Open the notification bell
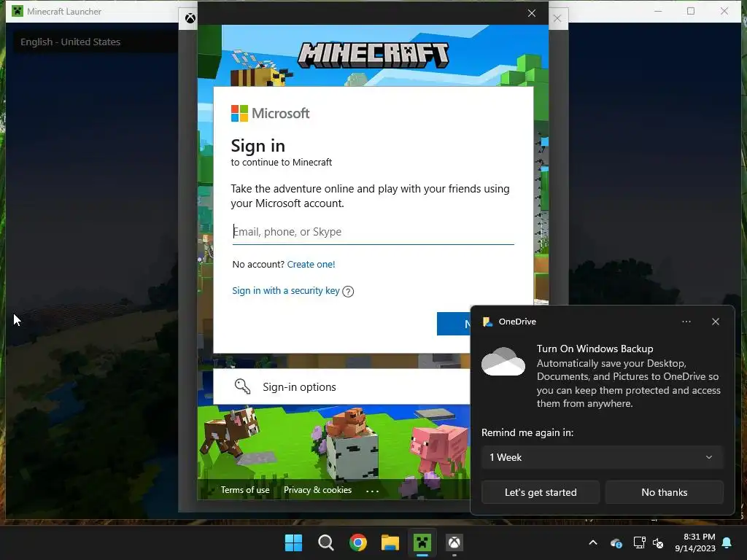Viewport: 747px width, 560px height. point(727,542)
